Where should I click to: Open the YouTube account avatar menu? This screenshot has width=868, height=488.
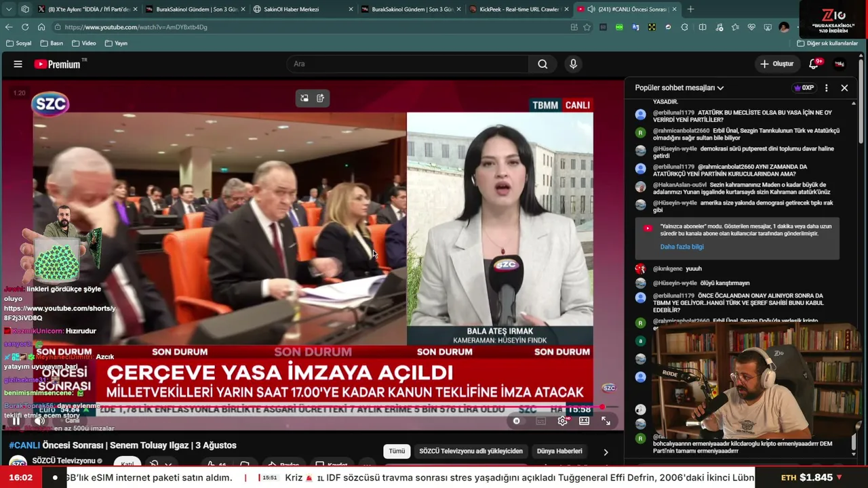pyautogui.click(x=840, y=64)
